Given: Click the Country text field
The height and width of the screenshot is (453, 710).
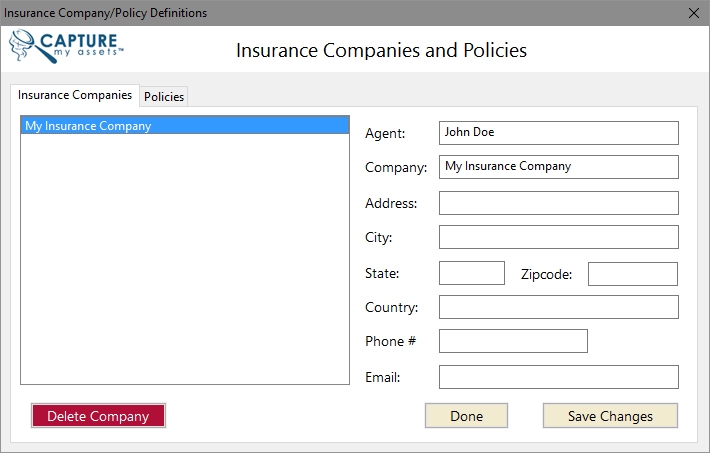Looking at the screenshot, I should [558, 307].
